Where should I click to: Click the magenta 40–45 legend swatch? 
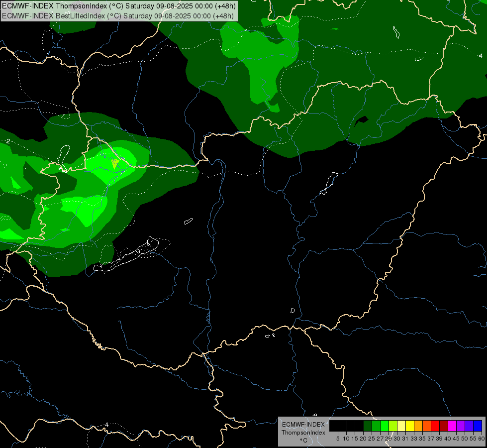452,426
